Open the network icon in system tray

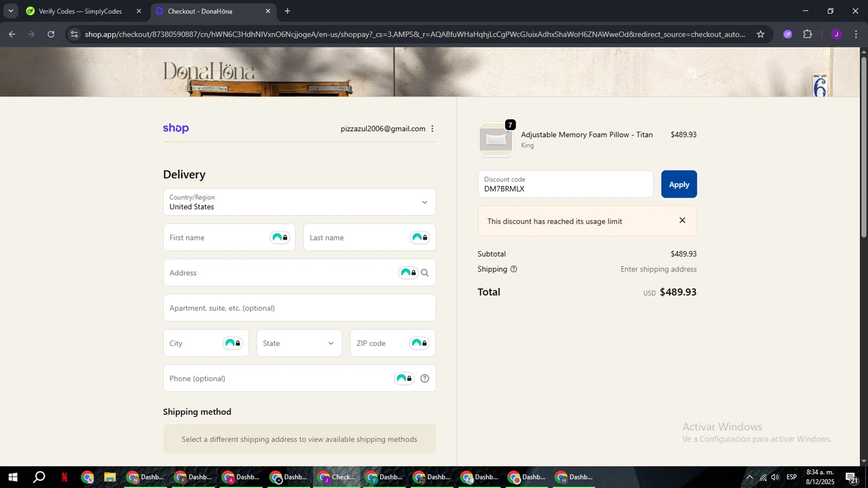coord(763,478)
